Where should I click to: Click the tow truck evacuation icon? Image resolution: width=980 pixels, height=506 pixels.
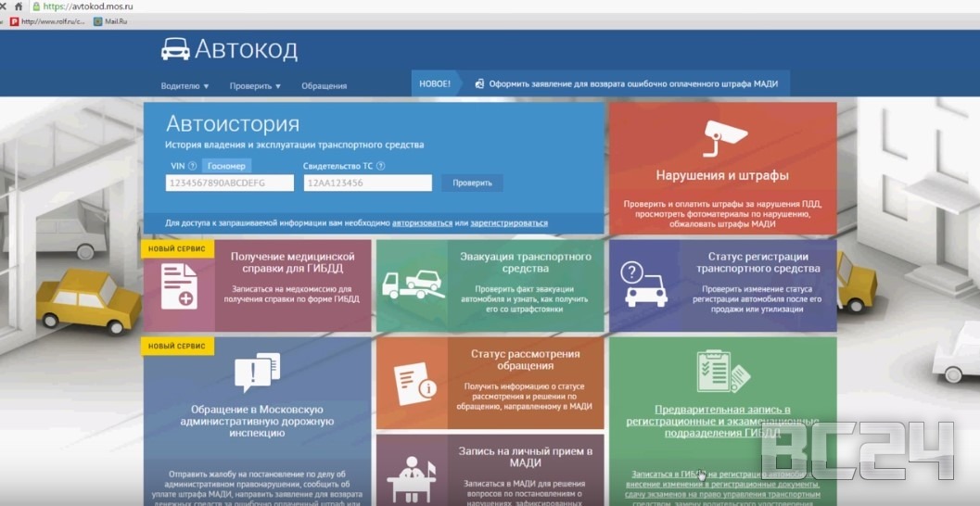click(411, 285)
